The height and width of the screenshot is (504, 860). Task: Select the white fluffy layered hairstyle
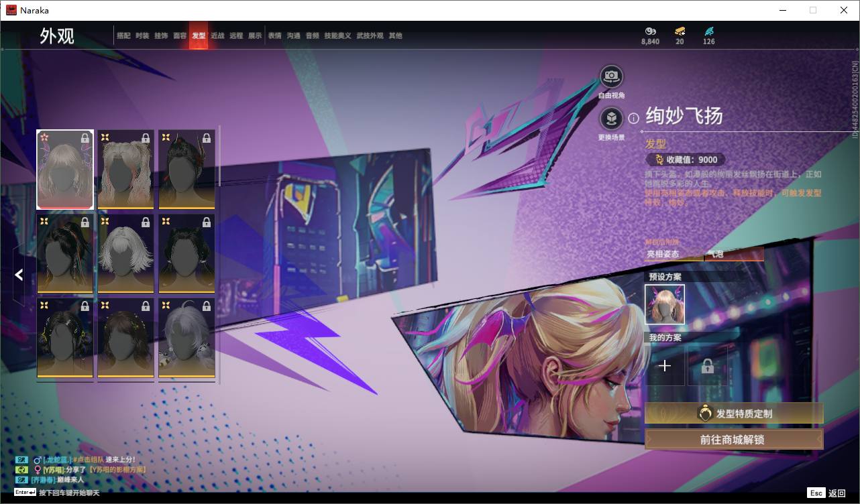[x=126, y=253]
